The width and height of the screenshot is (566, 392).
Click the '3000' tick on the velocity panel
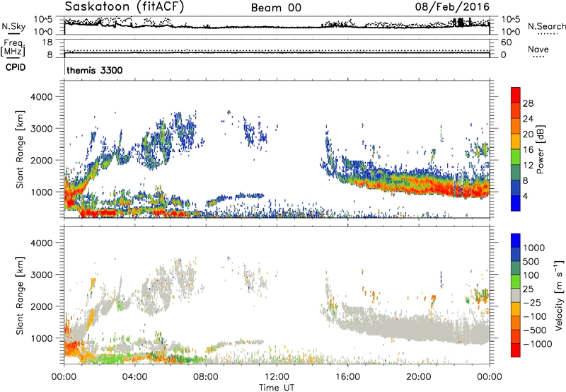(x=41, y=275)
